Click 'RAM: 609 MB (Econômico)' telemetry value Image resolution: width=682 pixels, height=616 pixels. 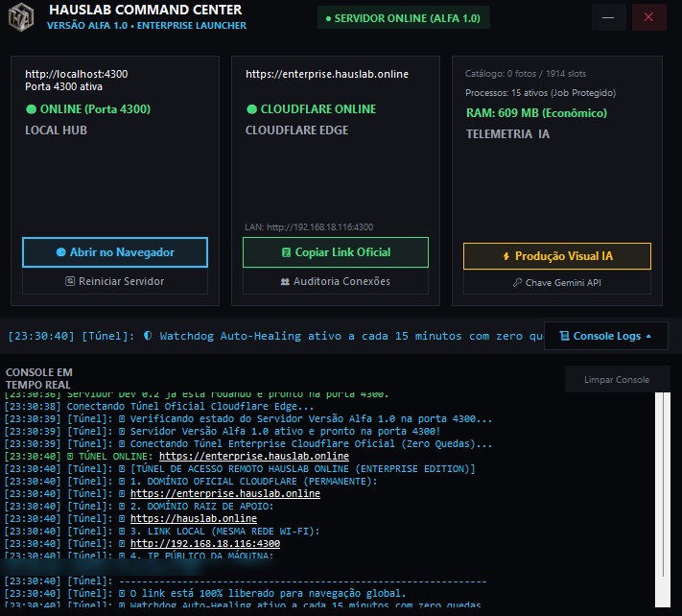(x=537, y=113)
